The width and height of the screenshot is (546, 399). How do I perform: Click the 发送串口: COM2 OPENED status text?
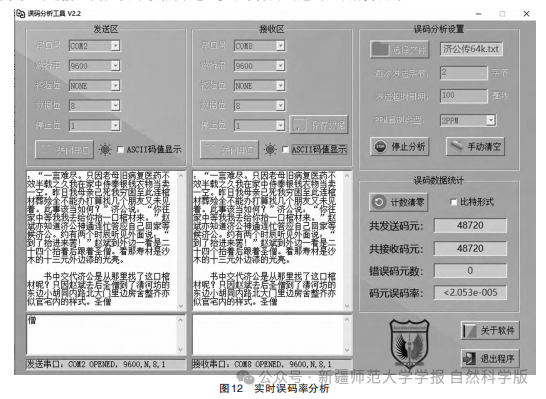click(96, 364)
